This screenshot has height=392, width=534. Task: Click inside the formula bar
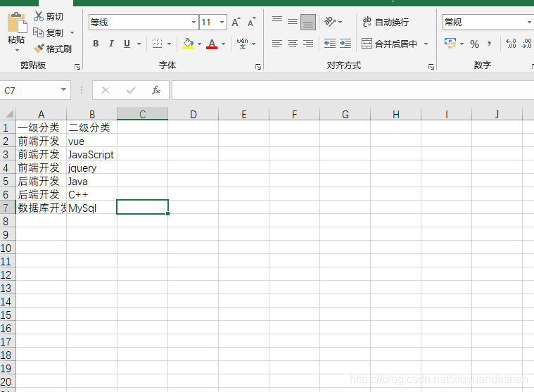[352, 90]
